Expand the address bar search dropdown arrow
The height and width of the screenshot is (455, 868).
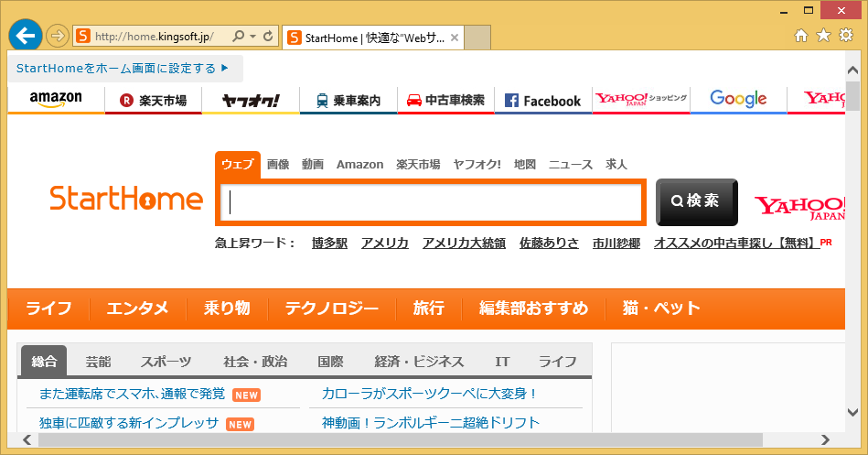[x=252, y=37]
